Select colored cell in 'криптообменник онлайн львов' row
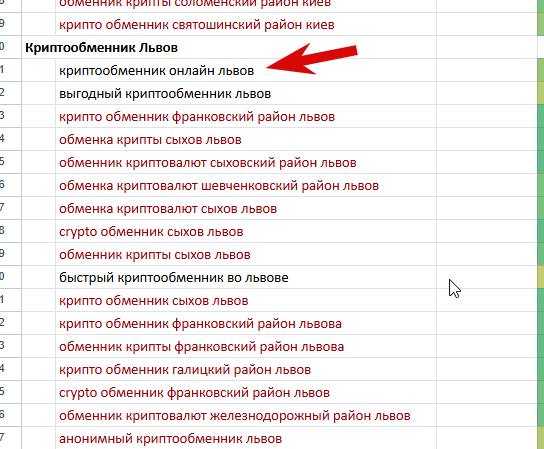Image resolution: width=544 pixels, height=449 pixels. tap(541, 70)
